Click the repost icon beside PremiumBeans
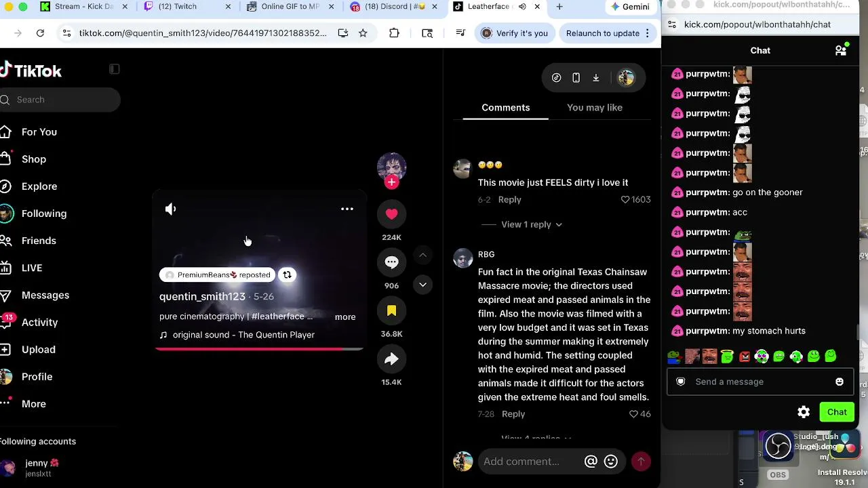868x488 pixels. coord(287,274)
